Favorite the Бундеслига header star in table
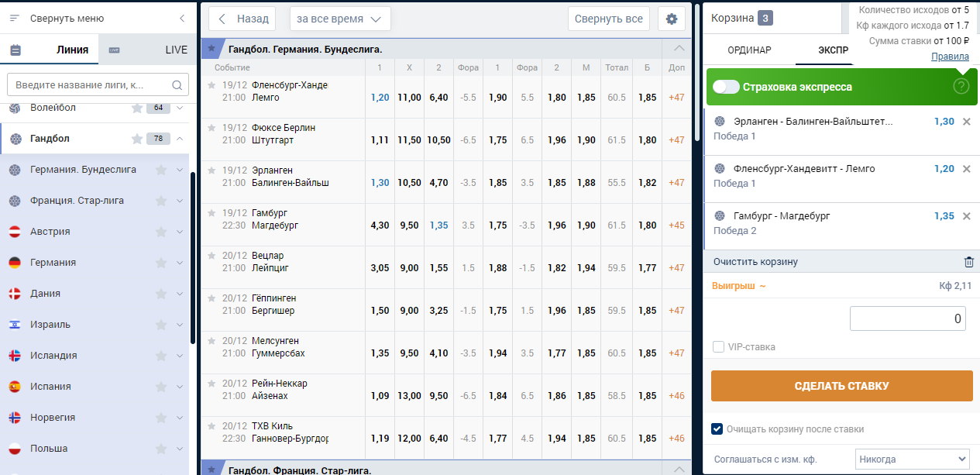The height and width of the screenshot is (475, 980). [x=211, y=49]
